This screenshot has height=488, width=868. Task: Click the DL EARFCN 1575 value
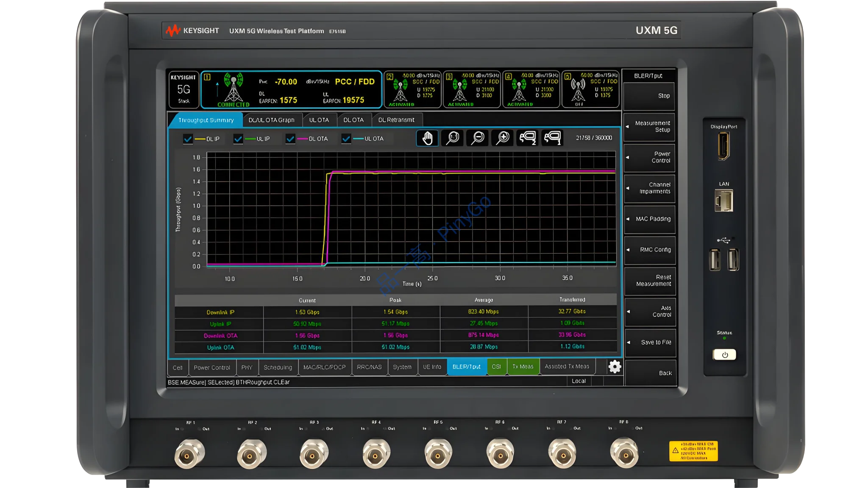click(288, 100)
